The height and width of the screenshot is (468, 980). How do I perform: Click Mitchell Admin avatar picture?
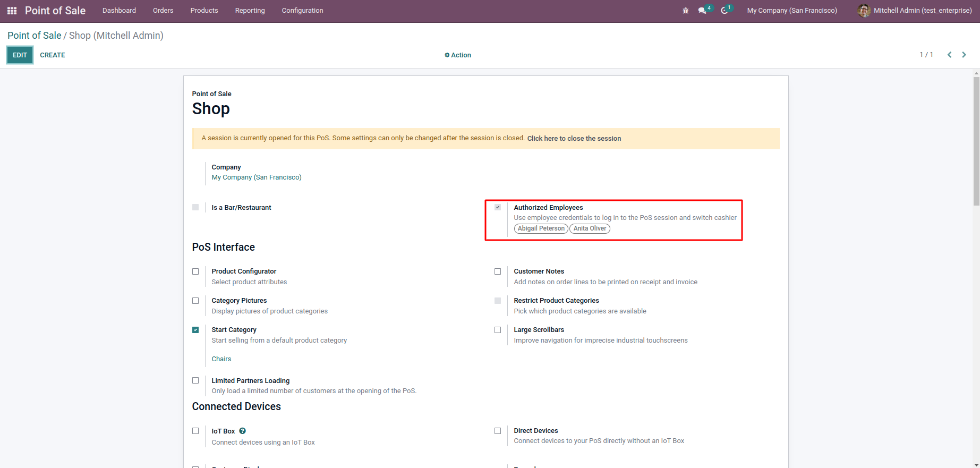coord(864,11)
